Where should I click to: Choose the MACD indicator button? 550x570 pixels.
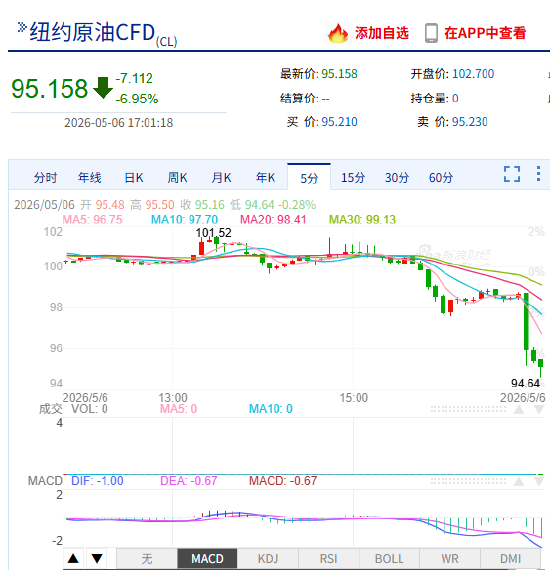click(207, 558)
